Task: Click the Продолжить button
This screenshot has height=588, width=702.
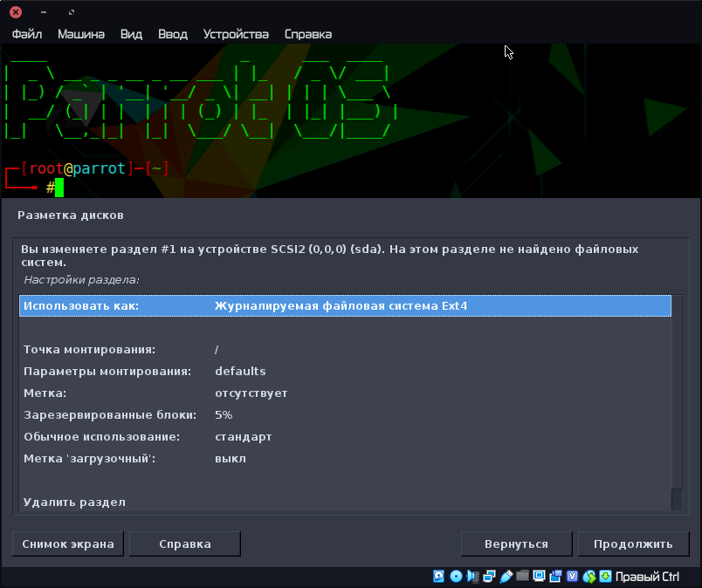Action: (x=634, y=544)
